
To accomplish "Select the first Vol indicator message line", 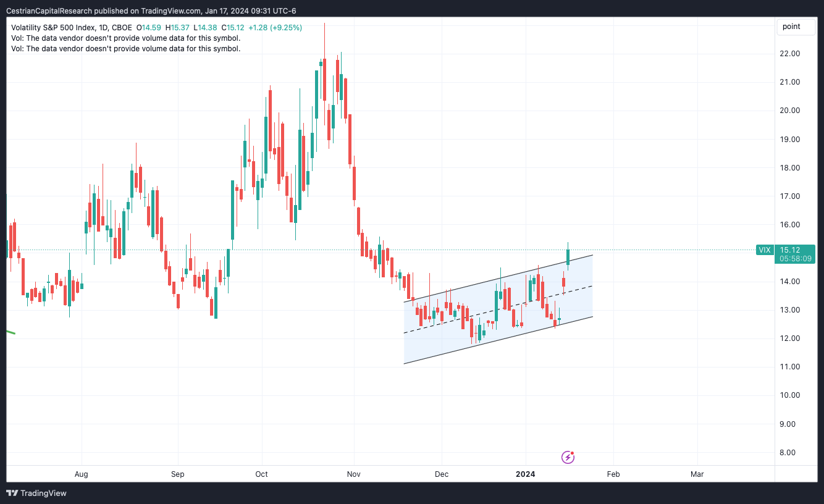I will 126,38.
